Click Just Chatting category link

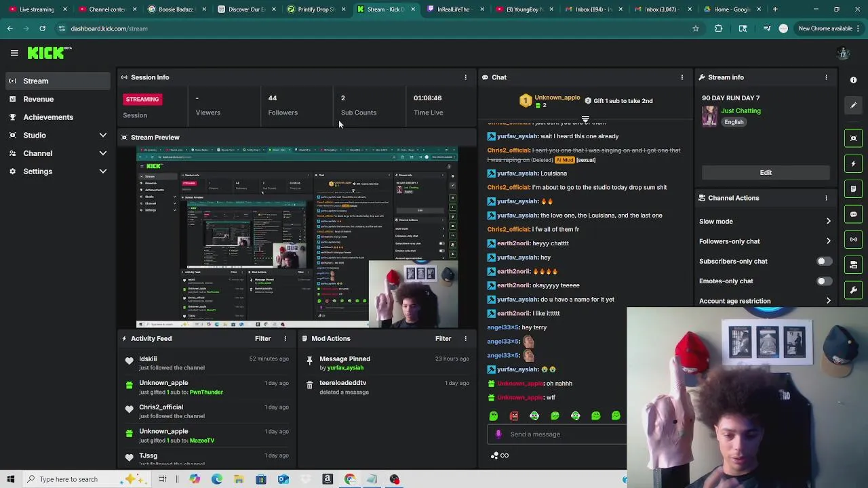click(x=741, y=110)
